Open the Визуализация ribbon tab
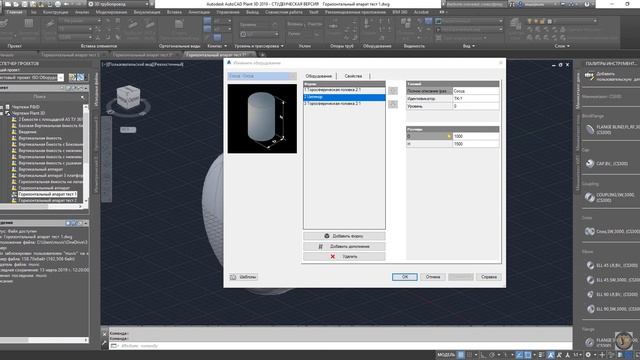This screenshot has width=640, height=360. (147, 12)
